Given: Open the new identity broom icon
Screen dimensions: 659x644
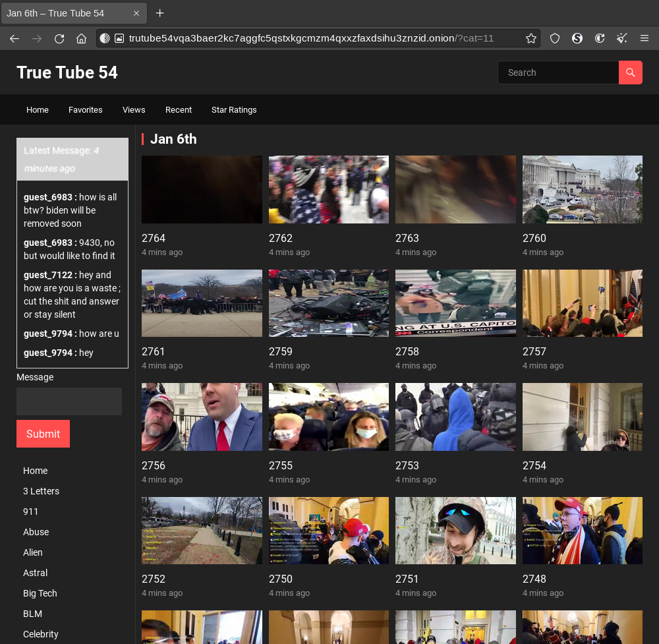Looking at the screenshot, I should click(622, 39).
